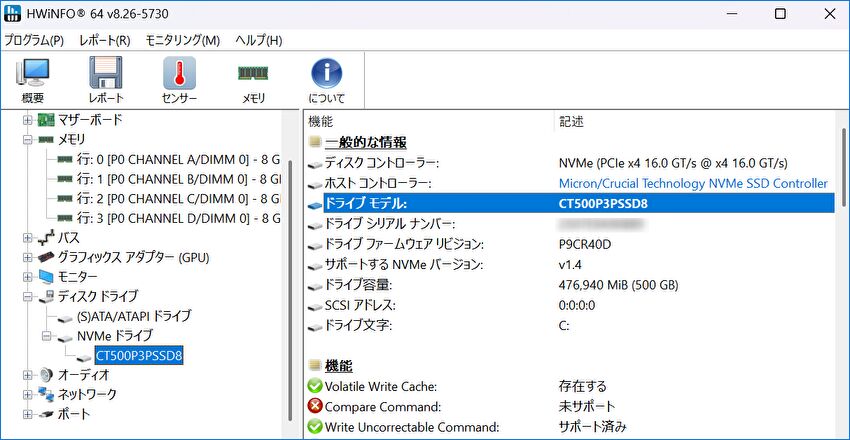
Task: Click the SCSI アドレス: row label
Action: click(359, 306)
